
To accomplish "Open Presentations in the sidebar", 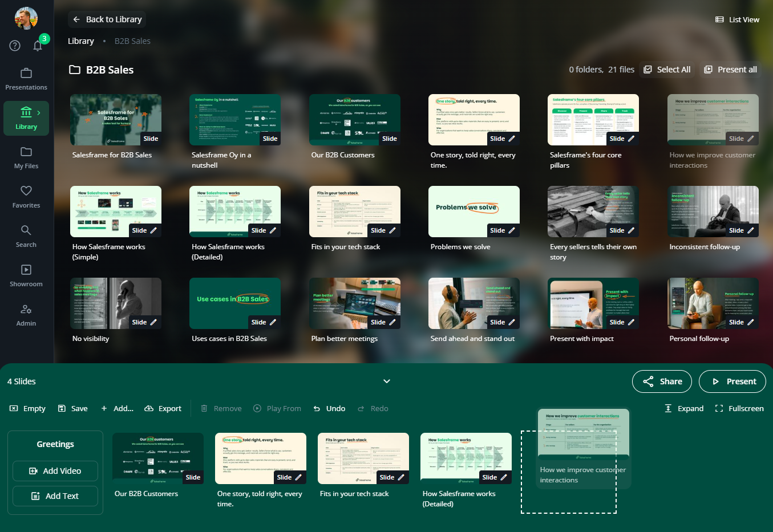I will coord(26,79).
